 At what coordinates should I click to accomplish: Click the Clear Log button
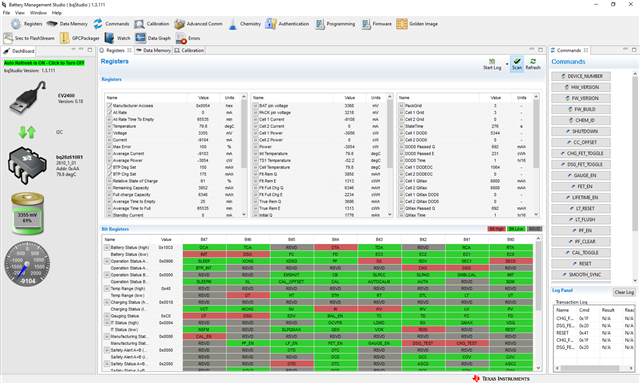[624, 292]
